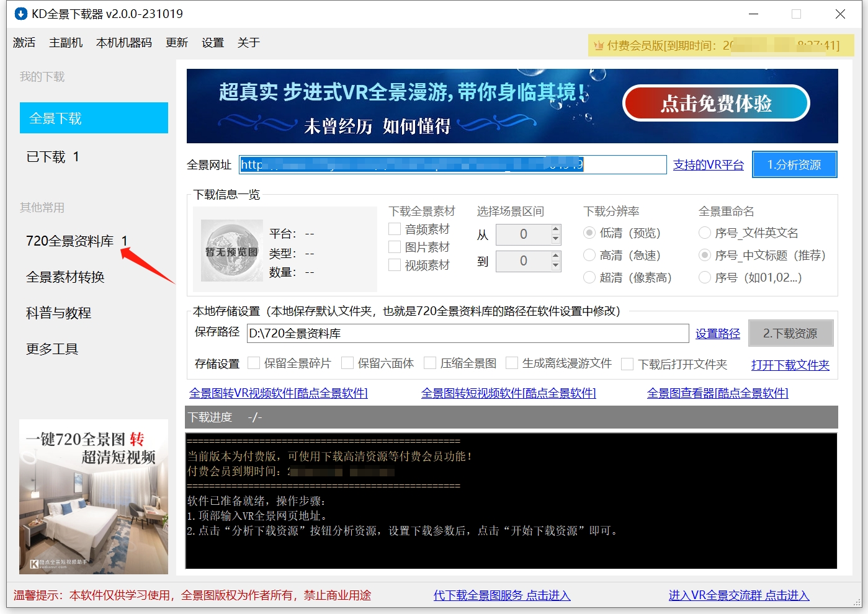Screen dimensions: 868x614
Task: Click the 2.下载资源 button
Action: point(790,333)
